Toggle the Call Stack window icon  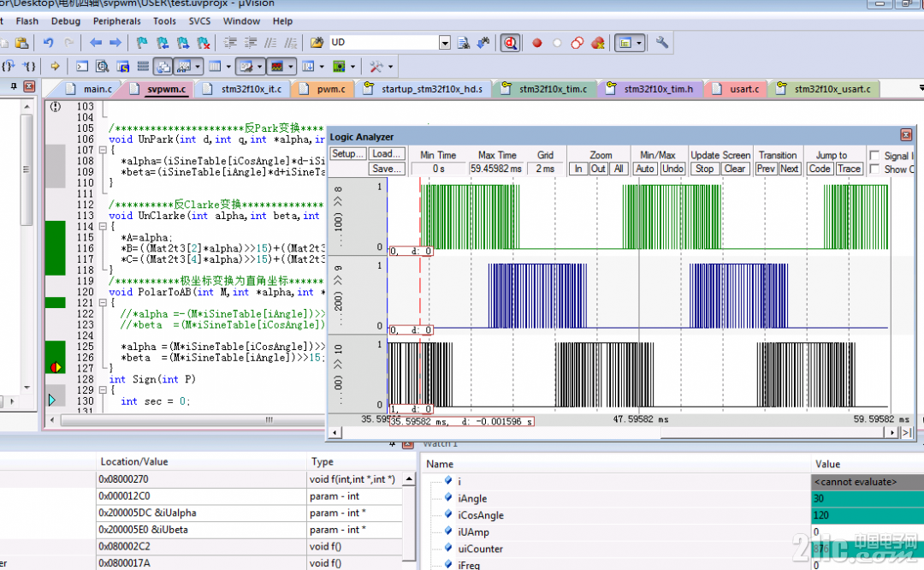click(x=163, y=66)
